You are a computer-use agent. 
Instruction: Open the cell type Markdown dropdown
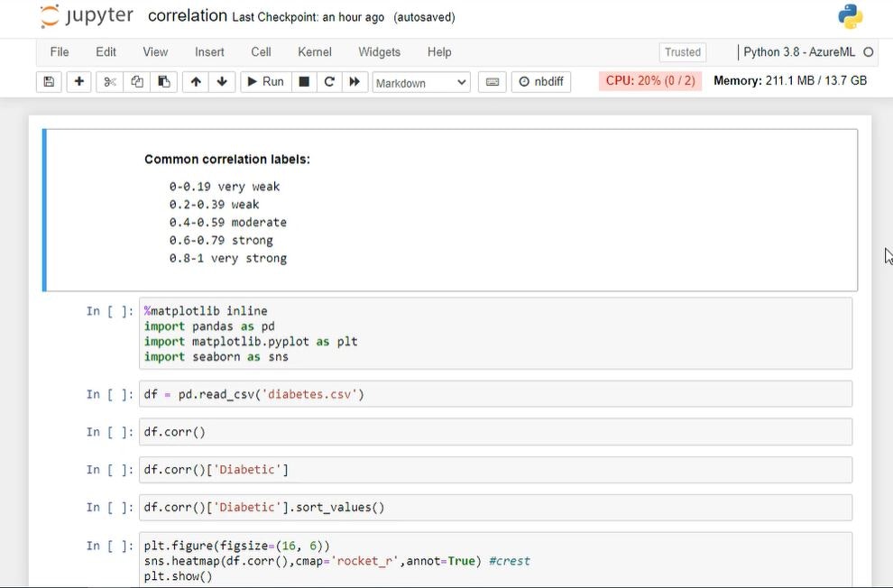[421, 83]
